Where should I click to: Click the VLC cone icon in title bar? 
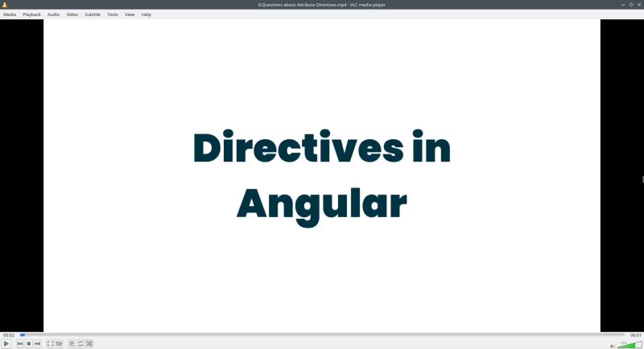pyautogui.click(x=5, y=5)
